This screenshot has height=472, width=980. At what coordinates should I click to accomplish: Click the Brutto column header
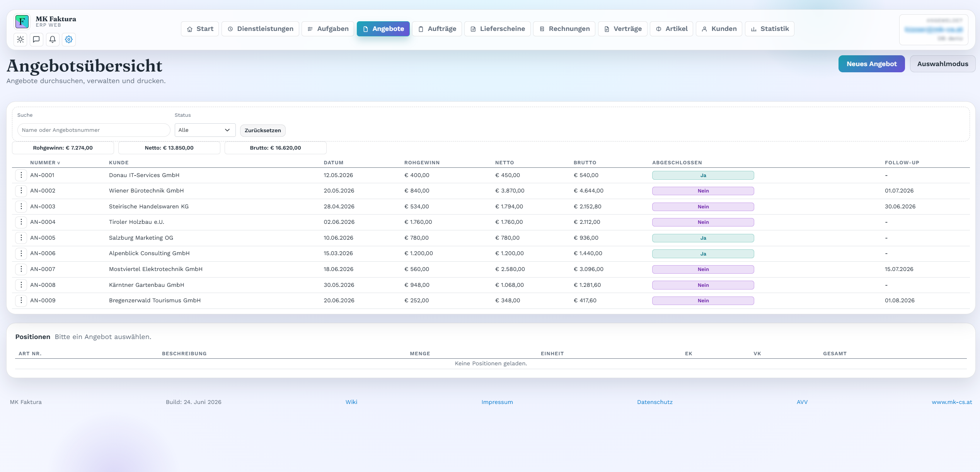pos(585,163)
